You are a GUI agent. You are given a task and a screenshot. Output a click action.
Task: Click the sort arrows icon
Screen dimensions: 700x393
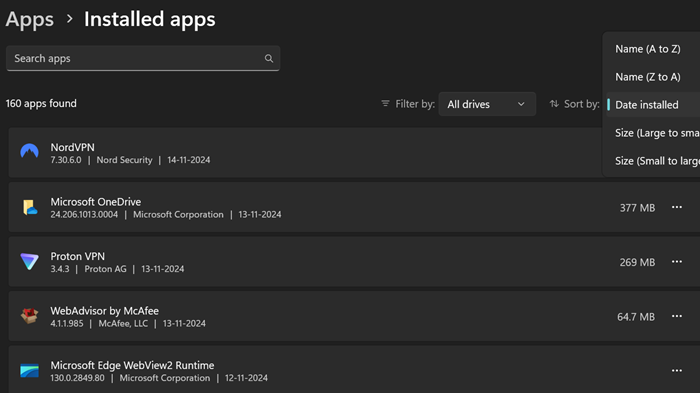(554, 104)
